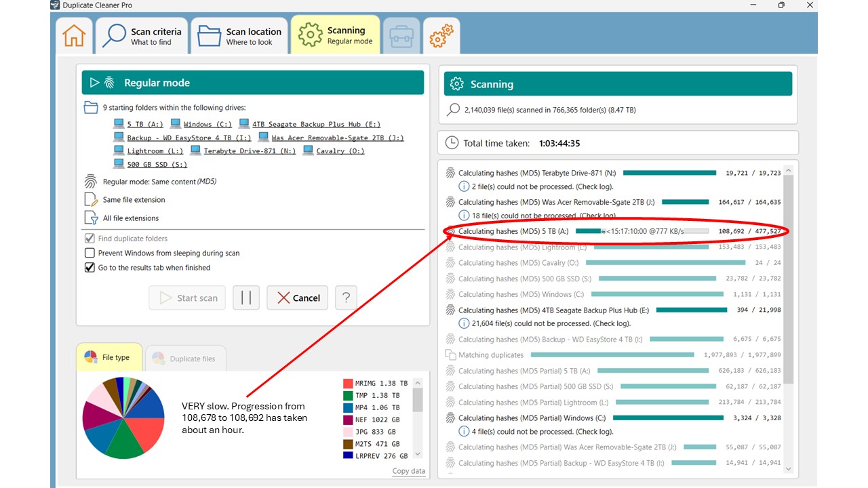Click the question mark help button
This screenshot has height=488, width=868.
[x=346, y=298]
